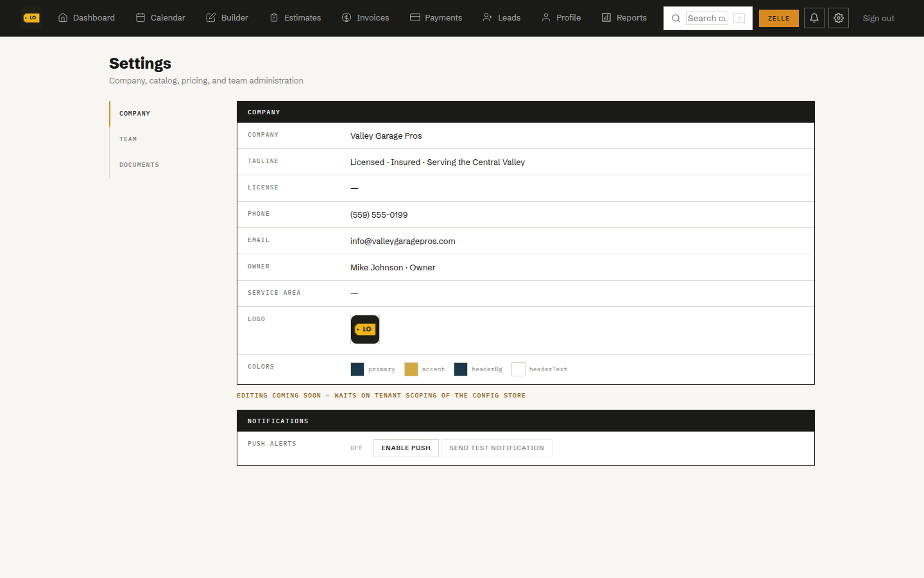Sign out of the account
924x578 pixels.
878,18
